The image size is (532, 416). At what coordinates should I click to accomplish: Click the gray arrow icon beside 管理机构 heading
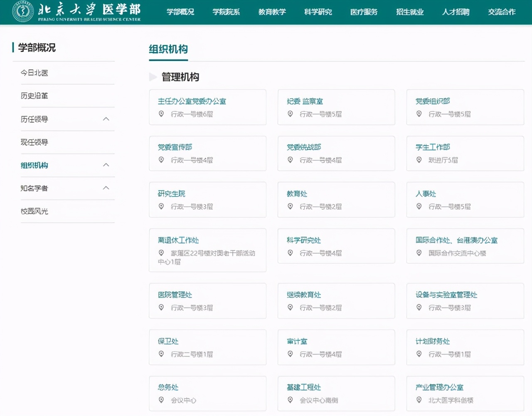152,77
